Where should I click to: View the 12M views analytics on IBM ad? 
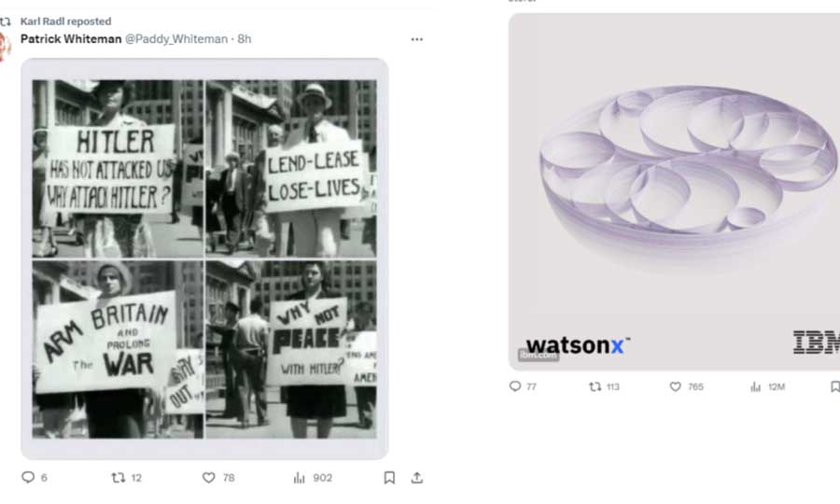point(768,386)
